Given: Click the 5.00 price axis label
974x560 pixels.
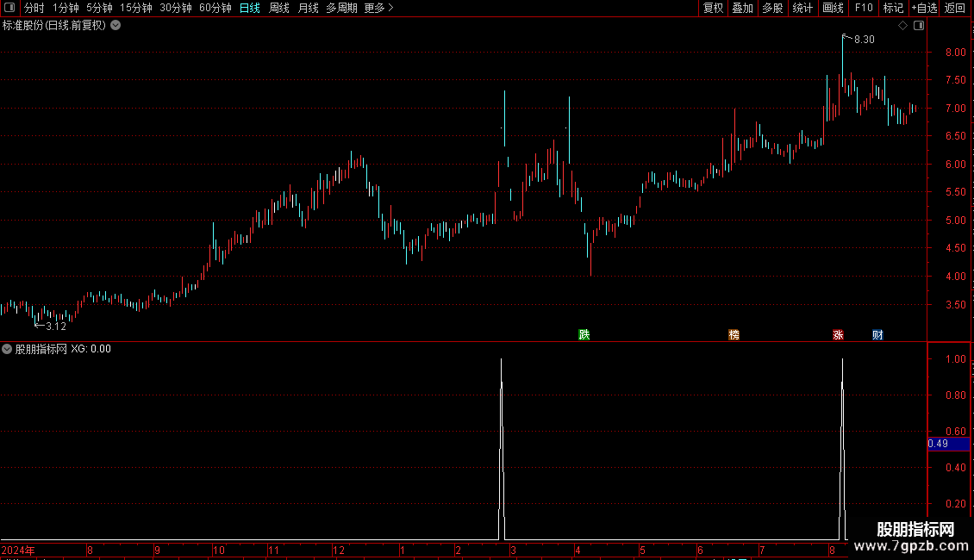Looking at the screenshot, I should click(955, 220).
